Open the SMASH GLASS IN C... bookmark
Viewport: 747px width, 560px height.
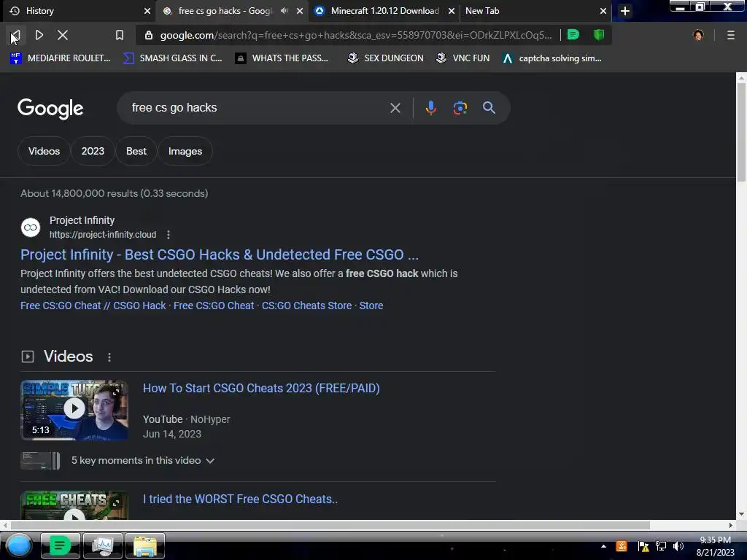coord(172,58)
